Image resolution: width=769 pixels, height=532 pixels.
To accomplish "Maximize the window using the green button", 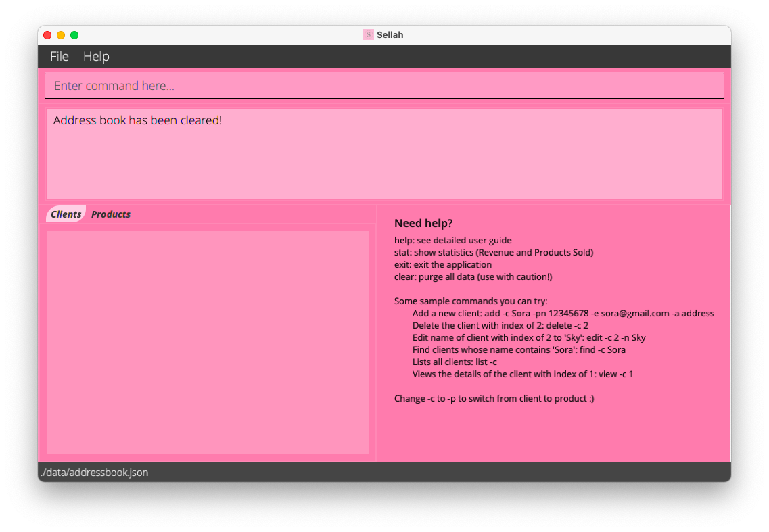I will [74, 35].
